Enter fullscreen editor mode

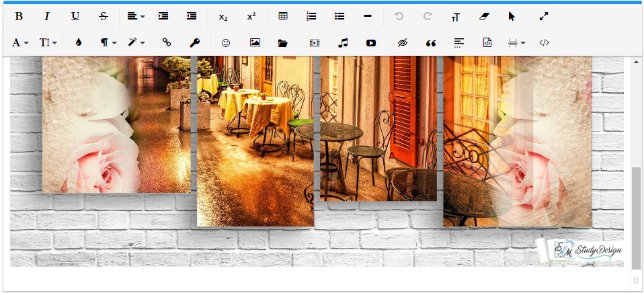point(544,16)
